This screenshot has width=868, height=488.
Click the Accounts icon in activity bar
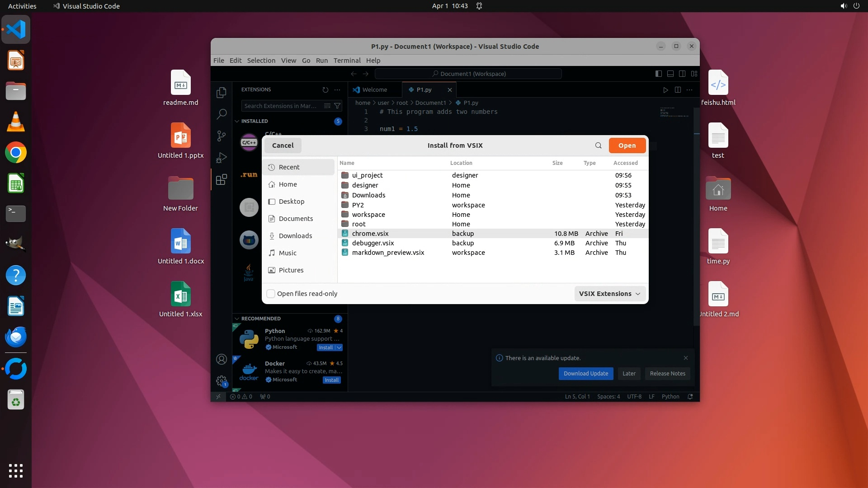pyautogui.click(x=221, y=359)
